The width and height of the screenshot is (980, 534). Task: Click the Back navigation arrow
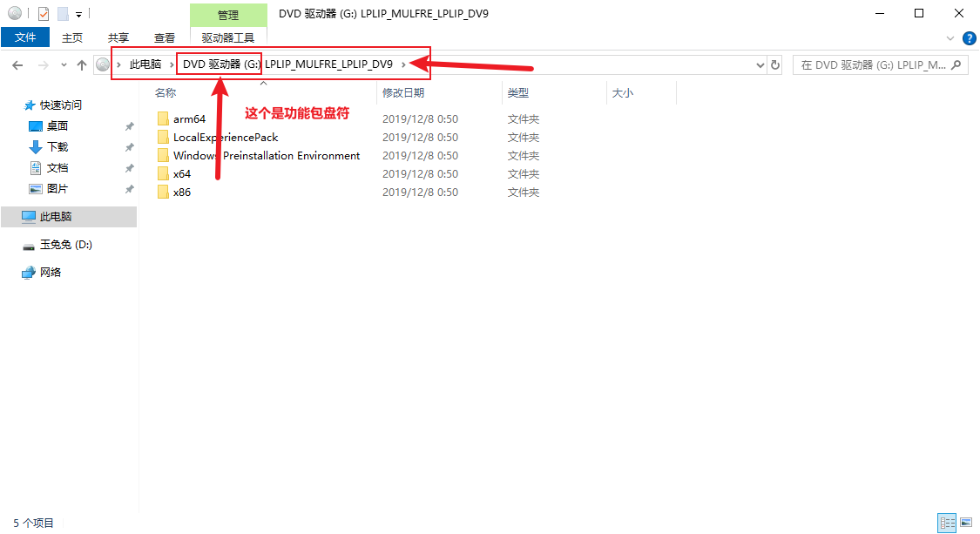coord(17,65)
